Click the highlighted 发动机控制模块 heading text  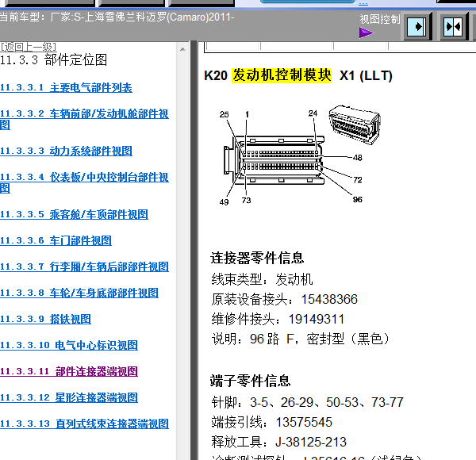[x=282, y=75]
